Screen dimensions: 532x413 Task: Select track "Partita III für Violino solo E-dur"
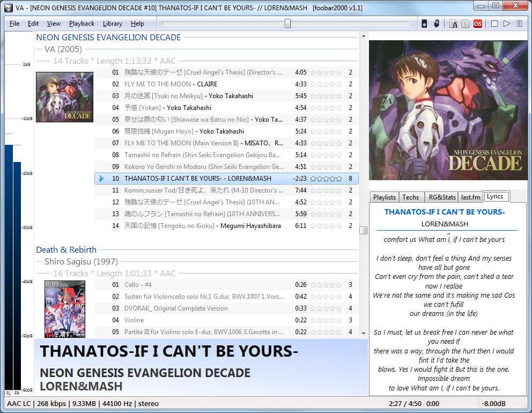click(226, 332)
